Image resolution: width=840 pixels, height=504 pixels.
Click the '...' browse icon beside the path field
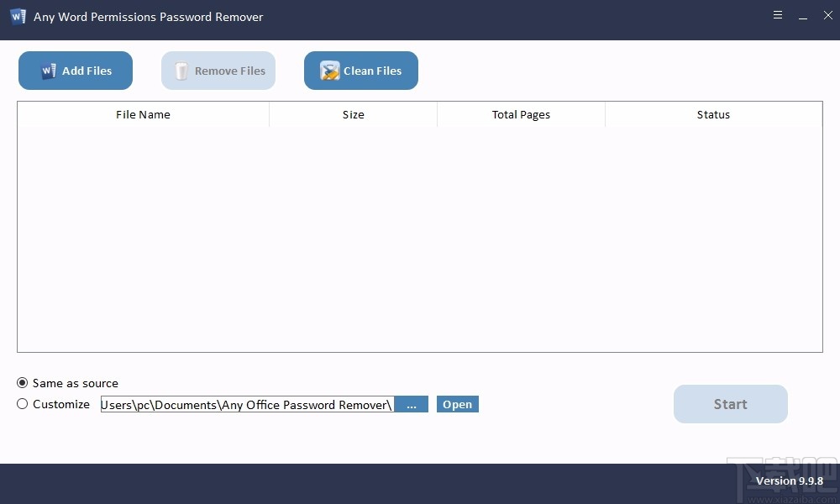412,404
